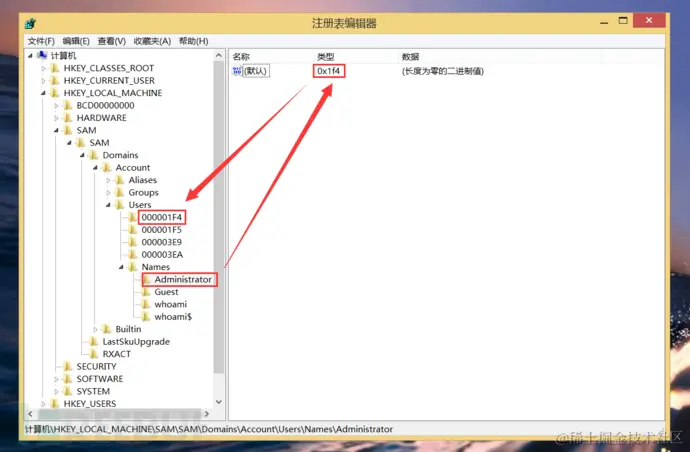Click the 000003E9 folder icon
The image size is (690, 452).
132,242
